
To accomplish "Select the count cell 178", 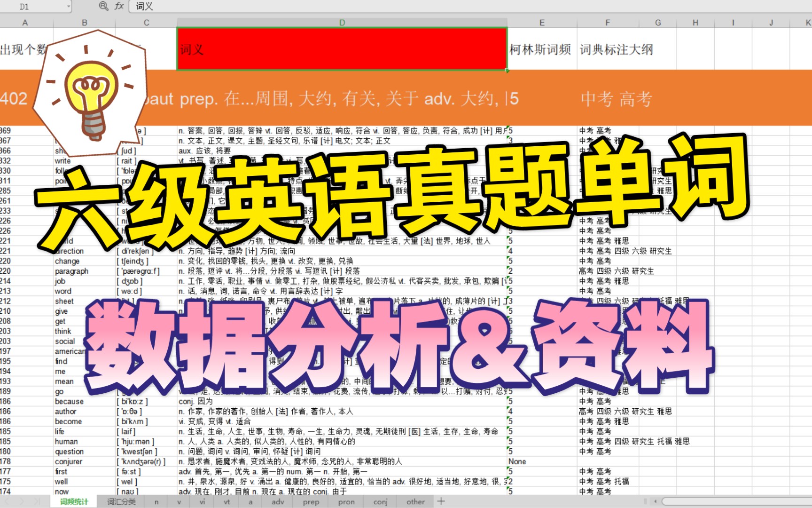I will [x=26, y=461].
